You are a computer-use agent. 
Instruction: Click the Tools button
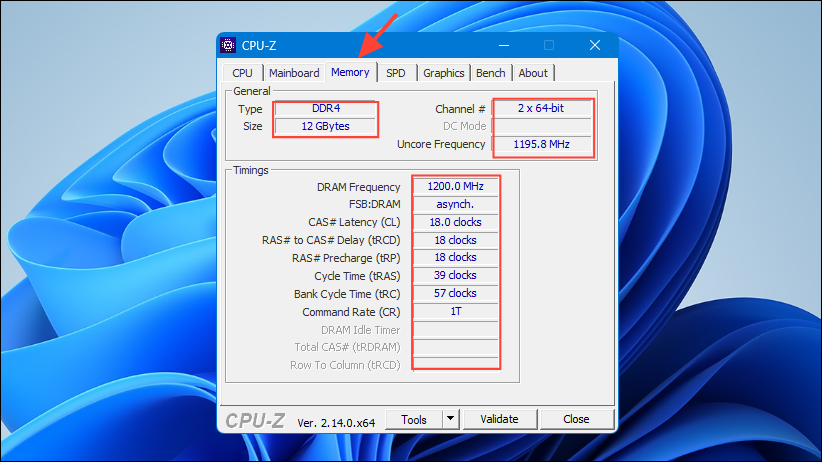414,420
